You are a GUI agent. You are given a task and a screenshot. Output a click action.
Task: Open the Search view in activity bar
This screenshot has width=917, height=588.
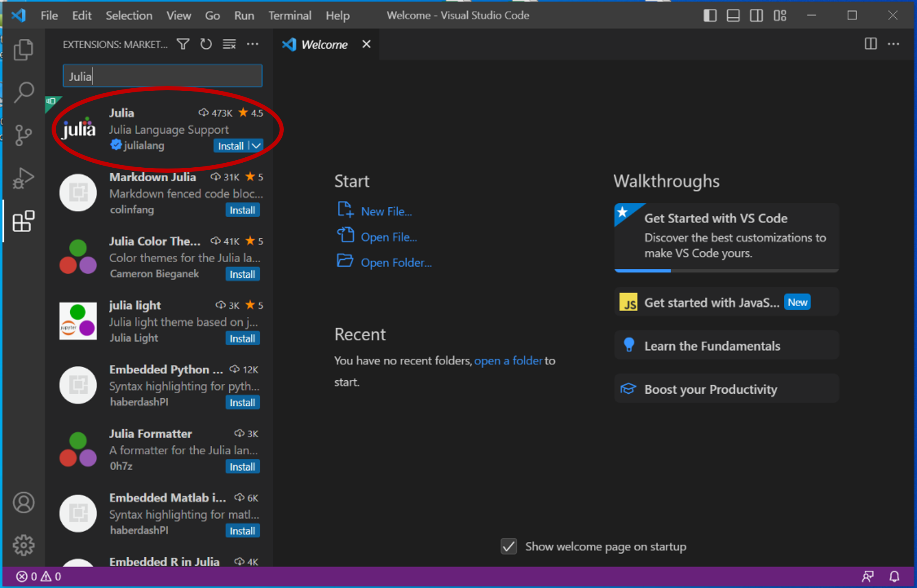(x=23, y=92)
